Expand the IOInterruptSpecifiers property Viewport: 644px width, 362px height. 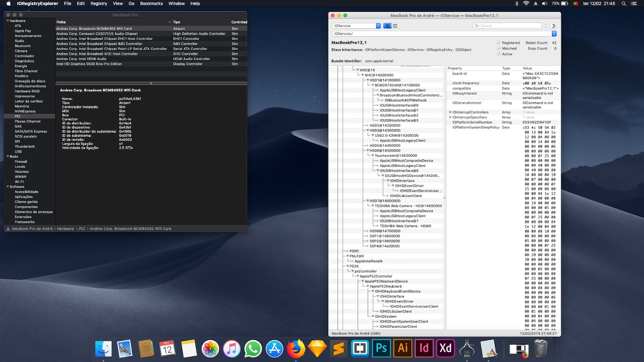(451, 117)
